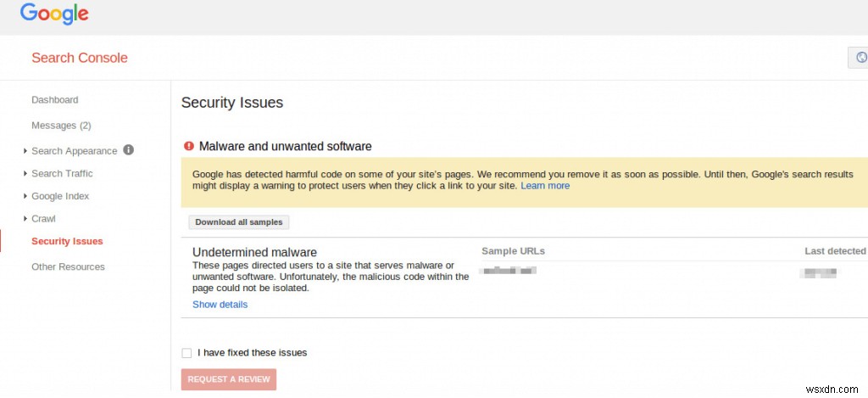This screenshot has width=868, height=398.
Task: Click the Download all samples button
Action: click(x=238, y=222)
